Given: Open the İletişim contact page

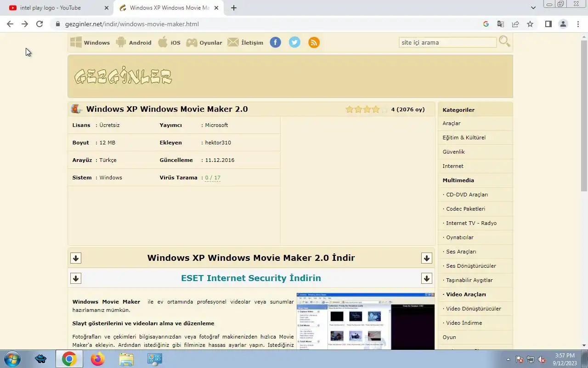Looking at the screenshot, I should coord(246,42).
